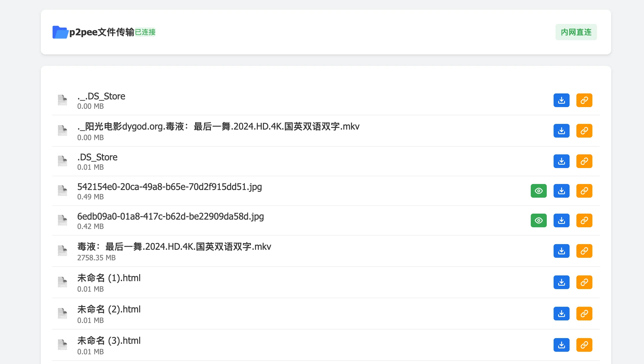The image size is (644, 364).
Task: Copy link for ._.DS_Store file
Action: click(x=584, y=100)
